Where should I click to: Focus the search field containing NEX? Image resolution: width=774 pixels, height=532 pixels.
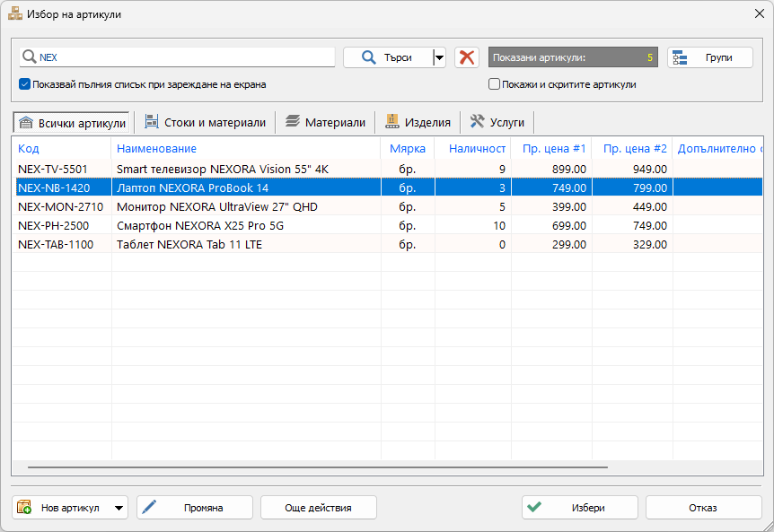(177, 57)
